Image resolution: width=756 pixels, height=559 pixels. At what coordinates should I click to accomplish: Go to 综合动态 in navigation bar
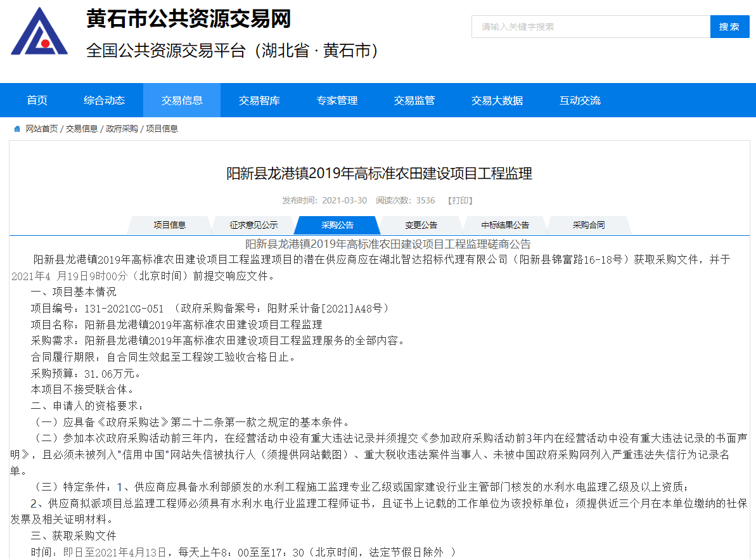(104, 100)
